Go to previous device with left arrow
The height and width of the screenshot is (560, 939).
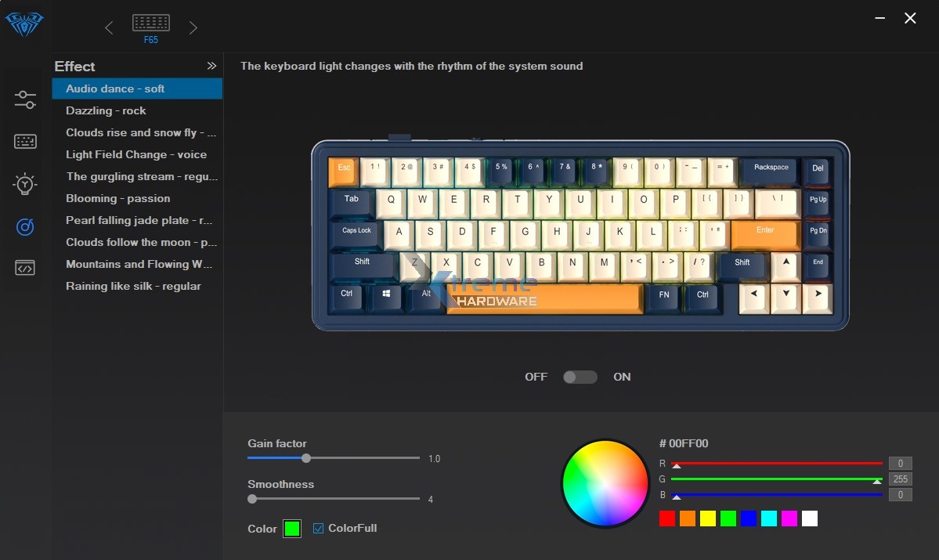pyautogui.click(x=109, y=28)
